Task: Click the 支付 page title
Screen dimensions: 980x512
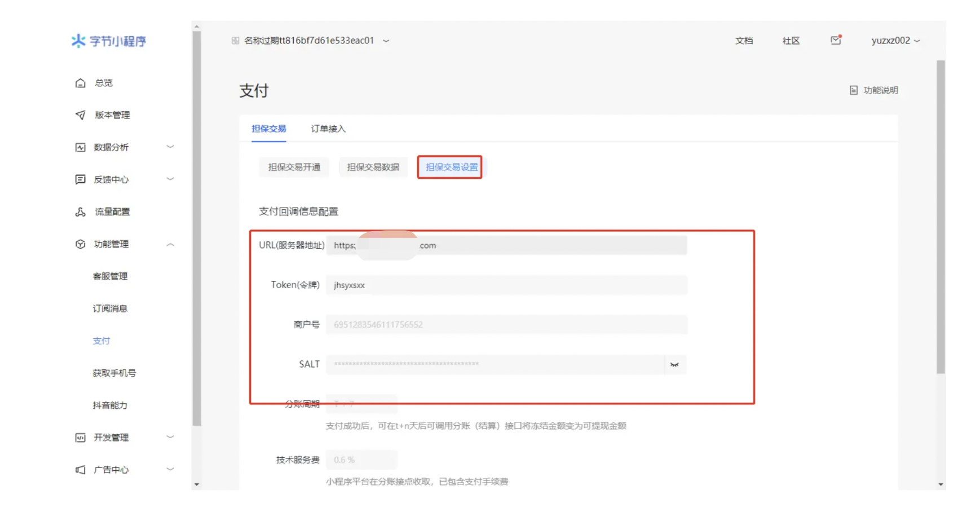Action: [254, 91]
